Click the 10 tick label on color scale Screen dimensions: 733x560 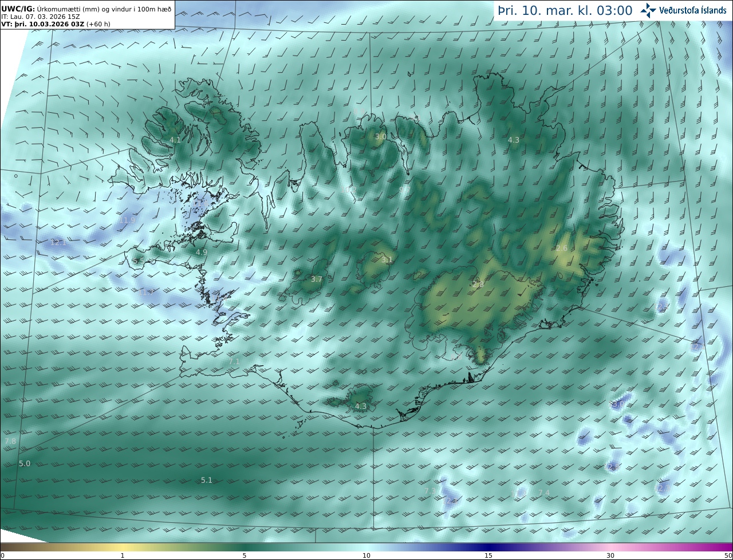click(366, 555)
